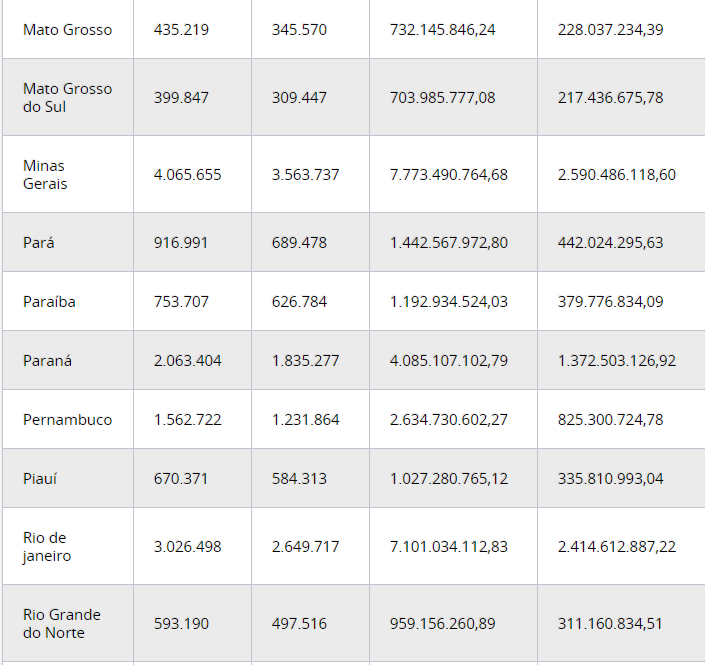Image resolution: width=705 pixels, height=665 pixels.
Task: Select amount 7.101.034.112,83 for Rio de janeiro
Action: pyautogui.click(x=448, y=547)
